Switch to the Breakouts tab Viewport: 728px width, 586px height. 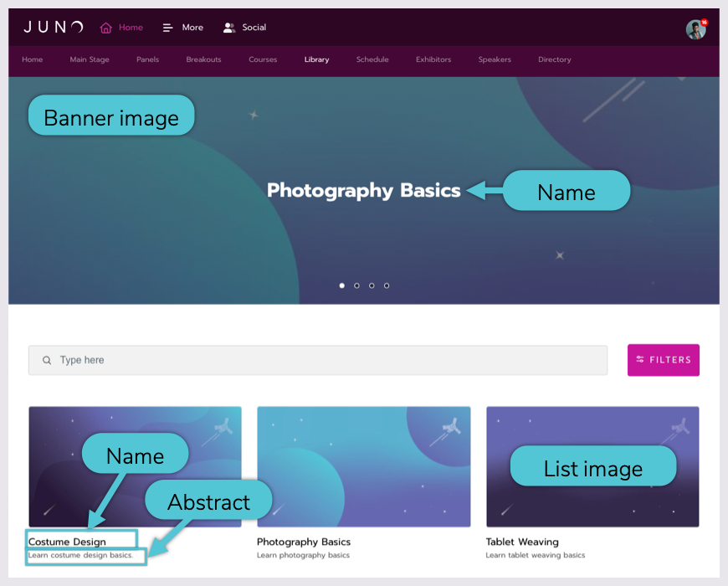(x=203, y=59)
